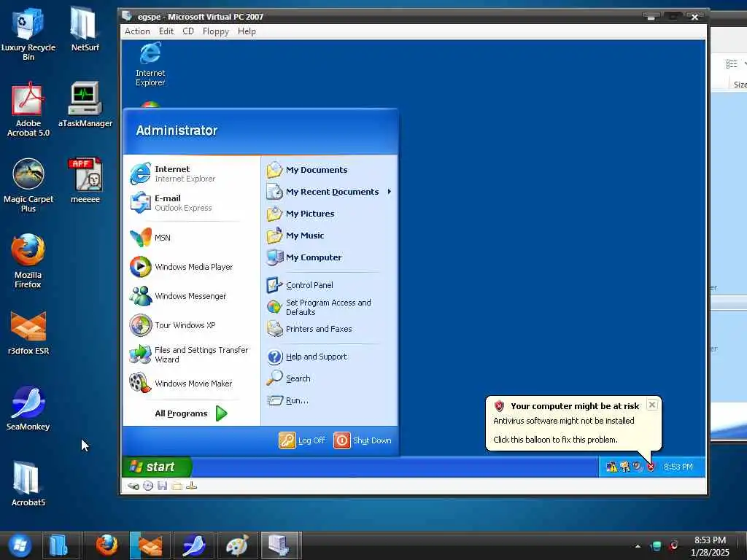Open CD menu in Virtual PC
This screenshot has height=560, width=747.
point(188,31)
